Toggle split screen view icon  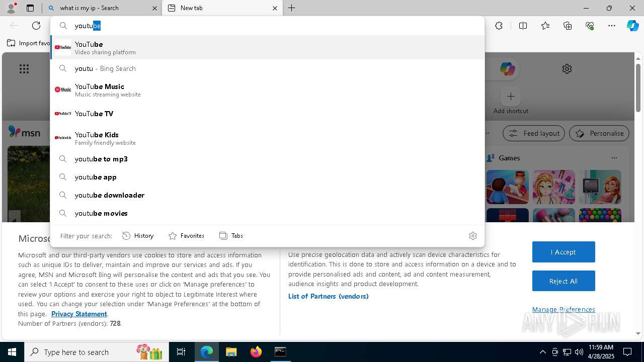tap(523, 26)
